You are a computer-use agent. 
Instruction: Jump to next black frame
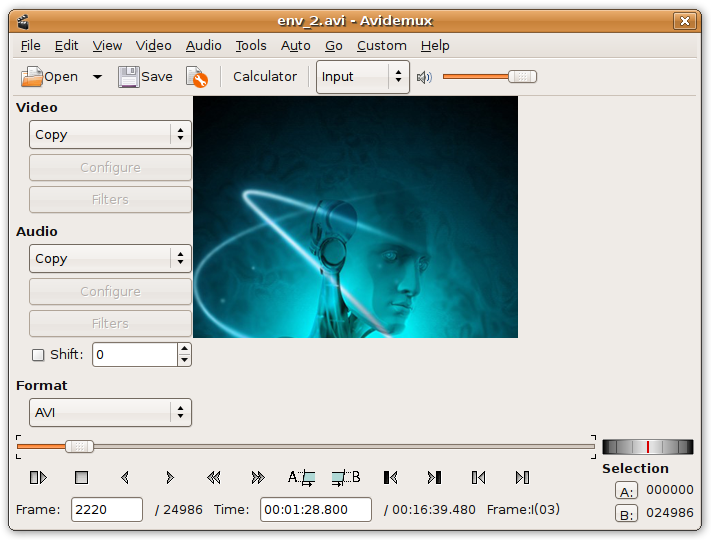pos(434,477)
